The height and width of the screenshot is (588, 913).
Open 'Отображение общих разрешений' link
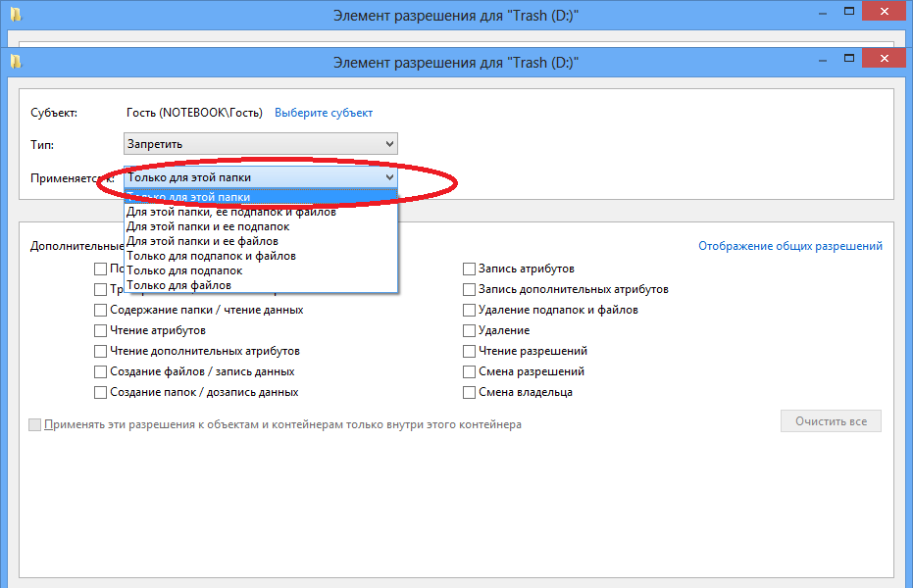click(790, 246)
